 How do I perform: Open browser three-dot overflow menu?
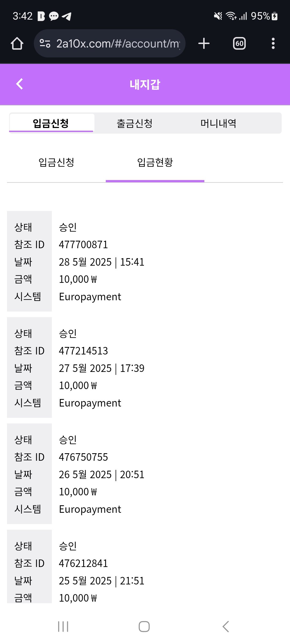click(273, 43)
